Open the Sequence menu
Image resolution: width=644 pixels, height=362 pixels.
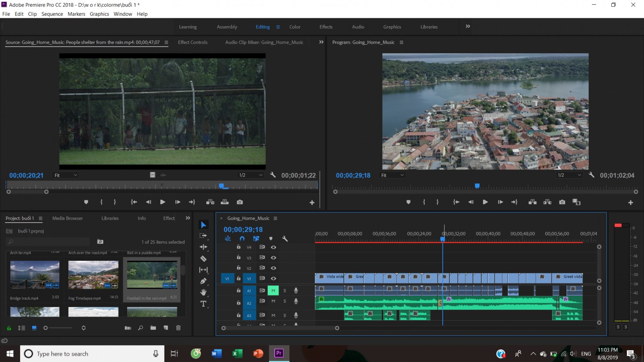(x=52, y=14)
